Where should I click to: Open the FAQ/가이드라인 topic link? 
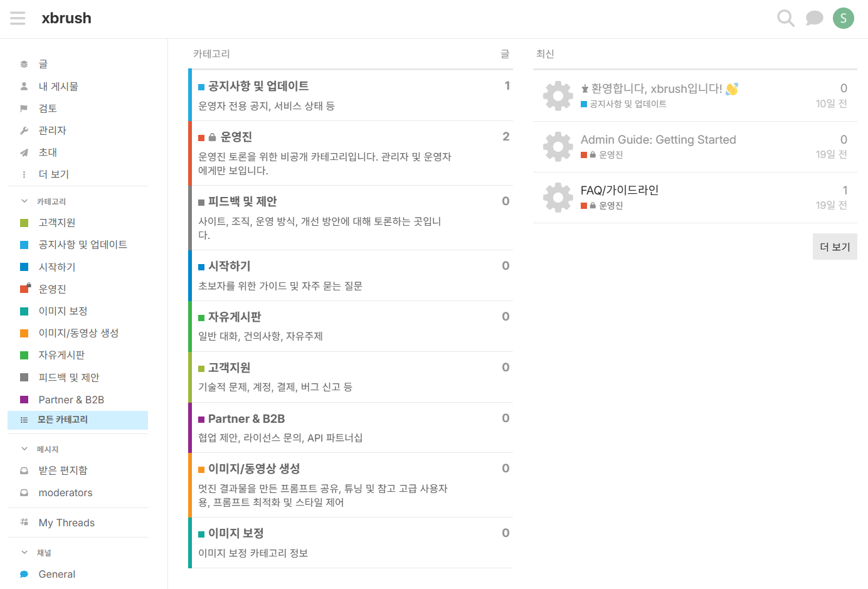click(620, 189)
